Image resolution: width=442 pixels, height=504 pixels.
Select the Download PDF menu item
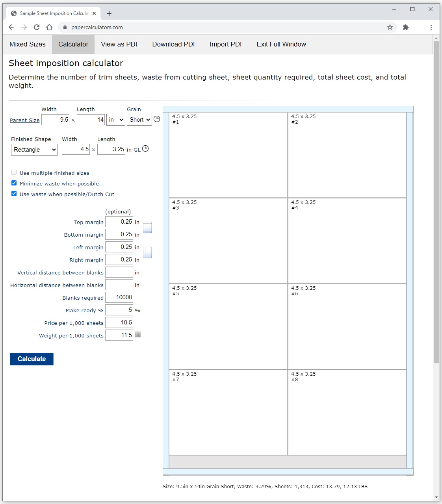click(x=175, y=44)
